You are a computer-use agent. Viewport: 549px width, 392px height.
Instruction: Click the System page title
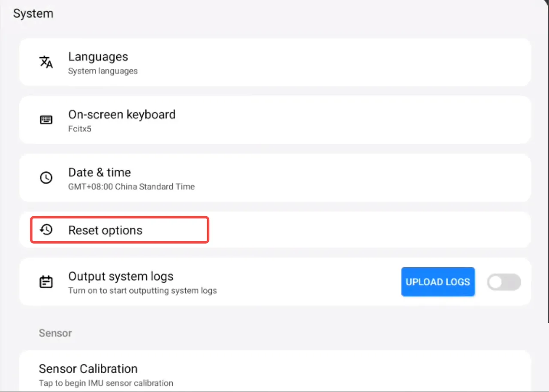[x=33, y=14]
